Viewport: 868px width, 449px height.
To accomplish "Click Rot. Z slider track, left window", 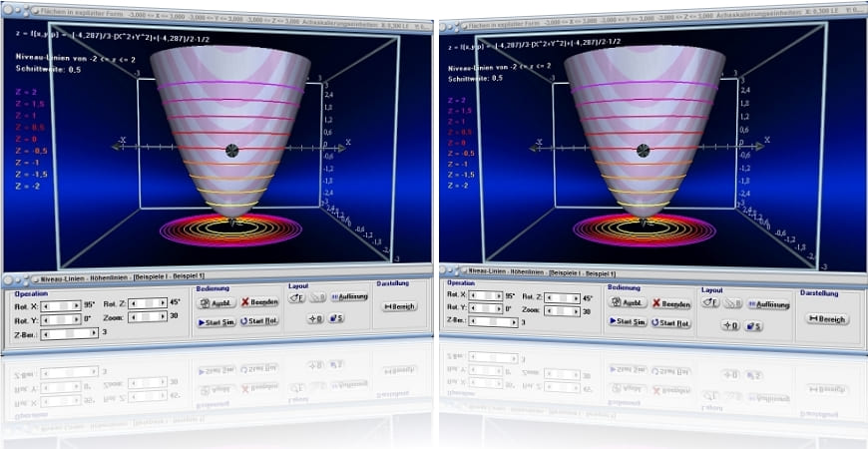I will (148, 303).
